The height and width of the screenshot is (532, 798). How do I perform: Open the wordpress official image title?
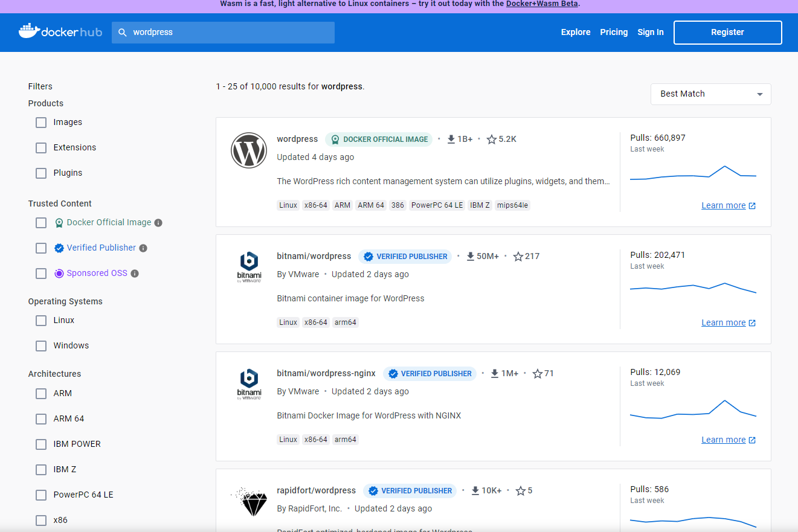pos(297,139)
